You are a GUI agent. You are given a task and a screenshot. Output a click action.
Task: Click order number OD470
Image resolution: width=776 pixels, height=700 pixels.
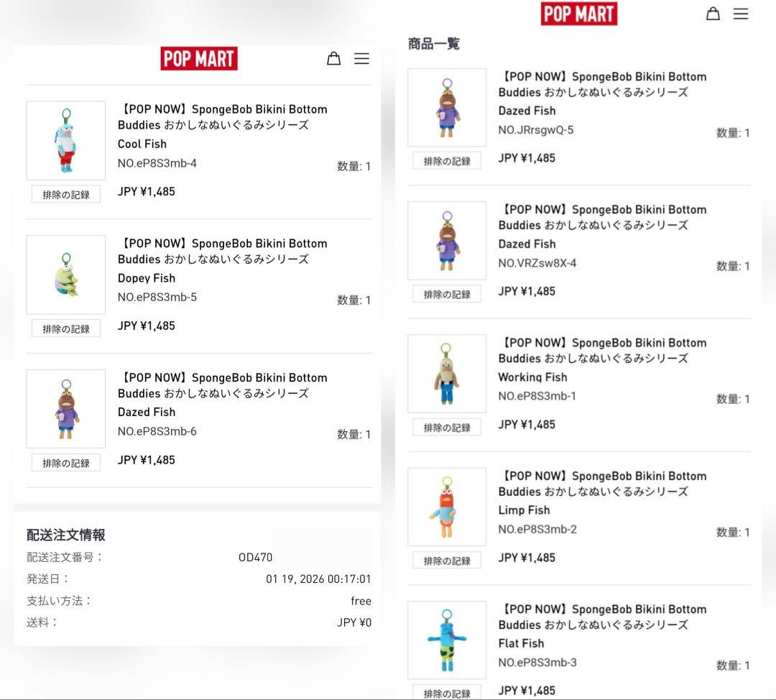coord(255,558)
